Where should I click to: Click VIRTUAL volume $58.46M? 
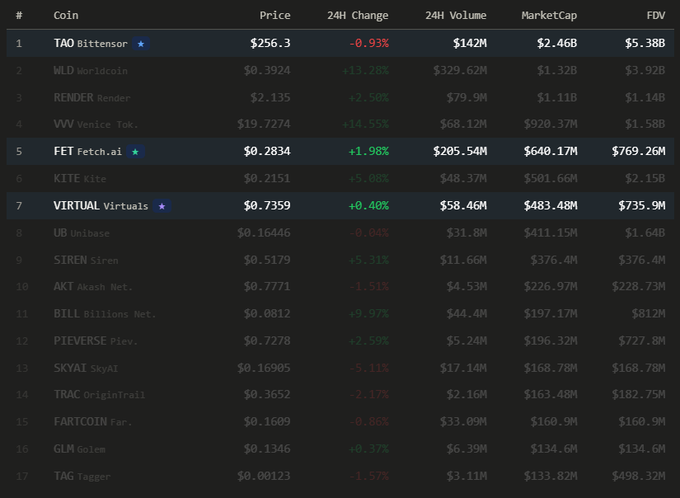(x=463, y=206)
